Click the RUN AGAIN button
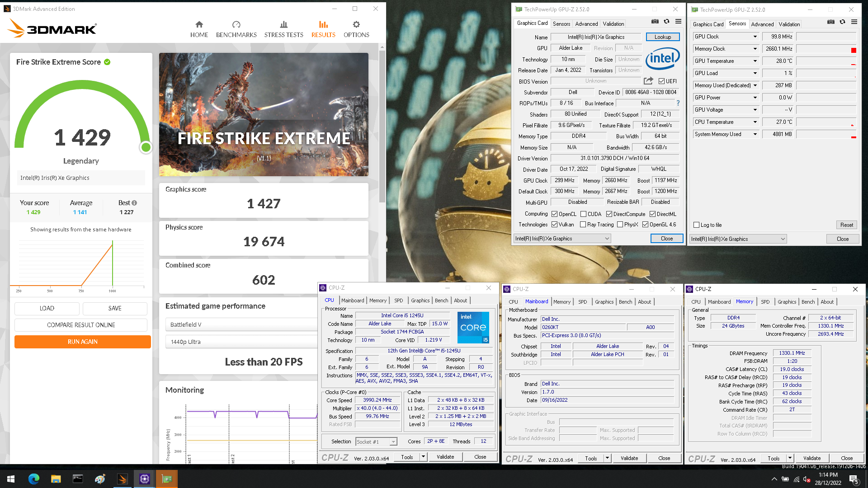The height and width of the screenshot is (488, 868). pyautogui.click(x=83, y=342)
